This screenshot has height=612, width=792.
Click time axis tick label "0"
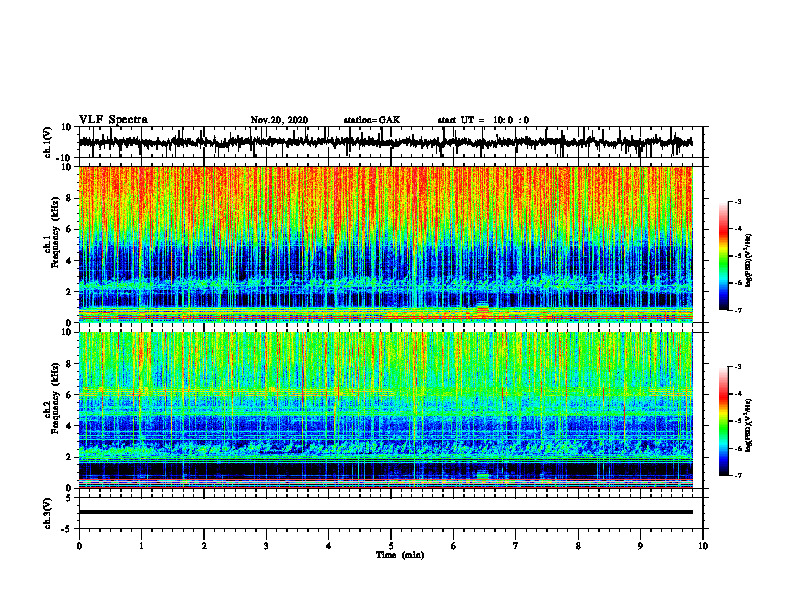pos(79,546)
